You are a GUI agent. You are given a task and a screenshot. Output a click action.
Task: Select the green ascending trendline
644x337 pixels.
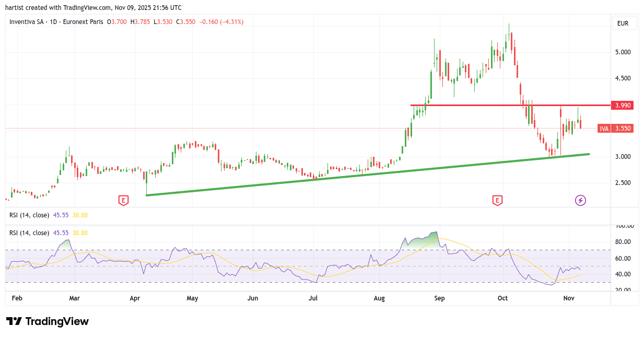tap(366, 174)
